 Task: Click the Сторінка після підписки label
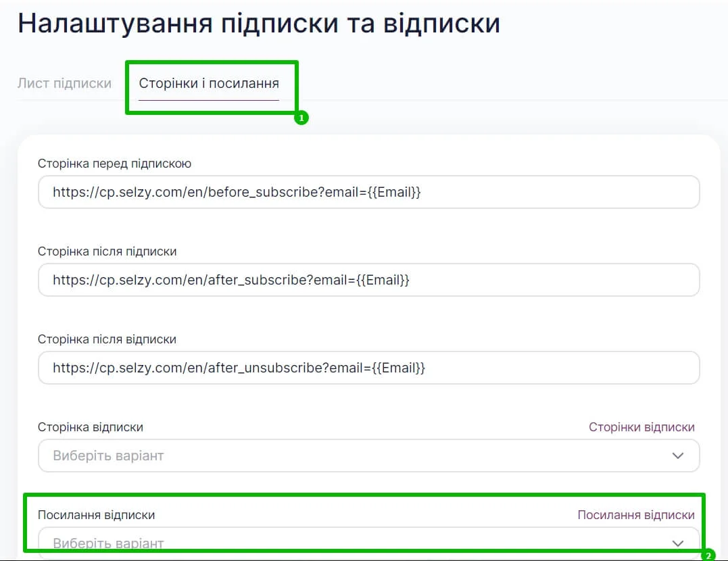pyautogui.click(x=107, y=251)
